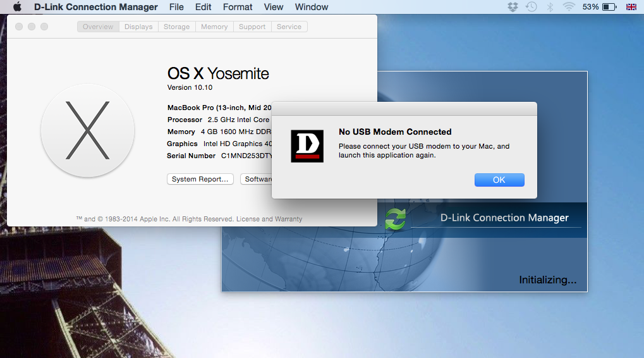Click the 'D-Link Connection Manager' splash title
The width and height of the screenshot is (644, 358).
click(504, 218)
